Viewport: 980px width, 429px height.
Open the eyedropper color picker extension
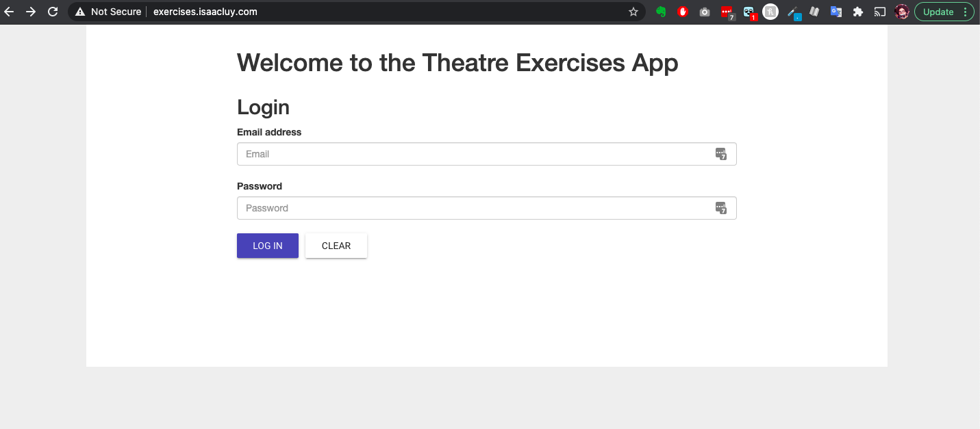pos(793,12)
